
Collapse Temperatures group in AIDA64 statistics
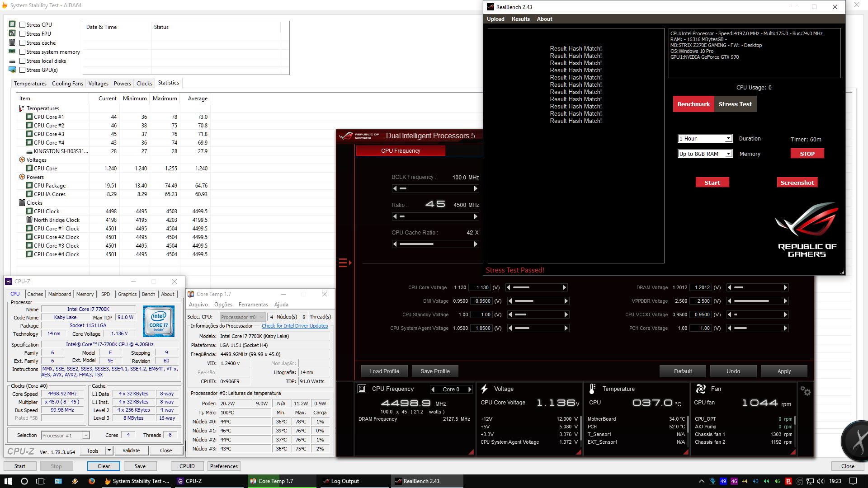(x=21, y=108)
